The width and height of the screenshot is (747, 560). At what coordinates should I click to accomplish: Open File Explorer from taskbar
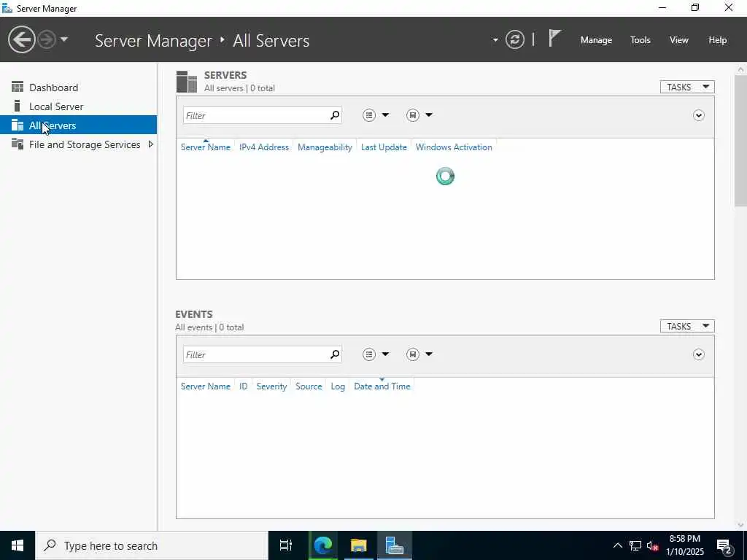358,545
